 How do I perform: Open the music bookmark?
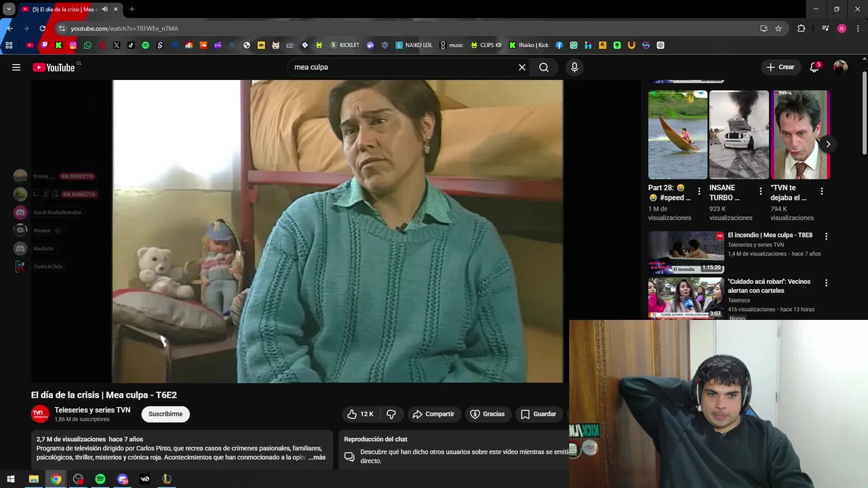[x=452, y=45]
